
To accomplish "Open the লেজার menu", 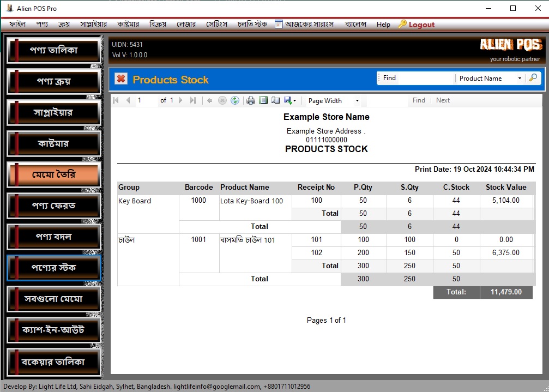I will pyautogui.click(x=186, y=25).
